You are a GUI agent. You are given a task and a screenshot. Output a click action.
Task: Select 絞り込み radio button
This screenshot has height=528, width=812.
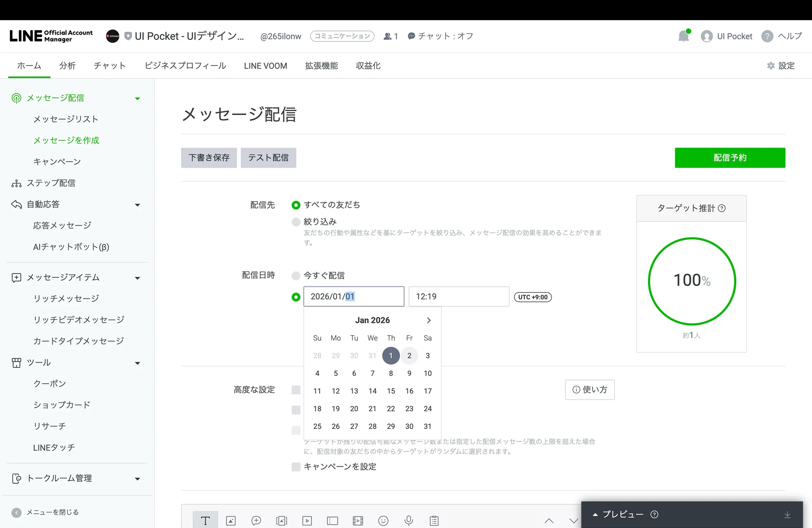(296, 222)
